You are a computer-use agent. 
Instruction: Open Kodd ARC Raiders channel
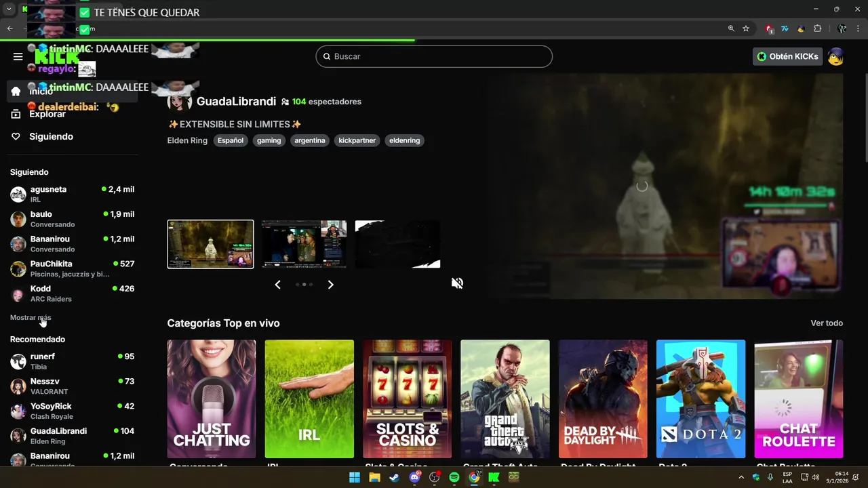point(72,293)
